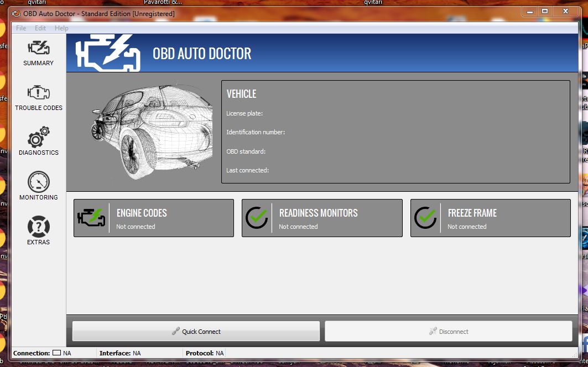Click the app icon in title bar
This screenshot has width=588, height=367.
point(17,13)
